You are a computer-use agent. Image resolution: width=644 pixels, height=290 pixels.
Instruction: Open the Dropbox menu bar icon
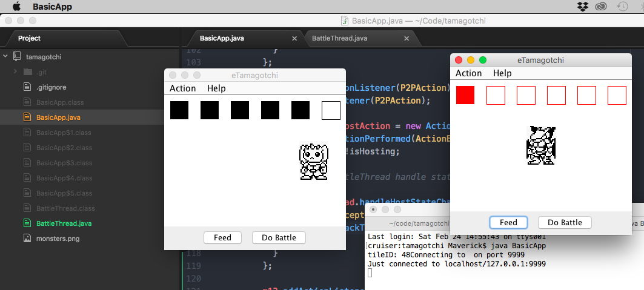click(582, 7)
